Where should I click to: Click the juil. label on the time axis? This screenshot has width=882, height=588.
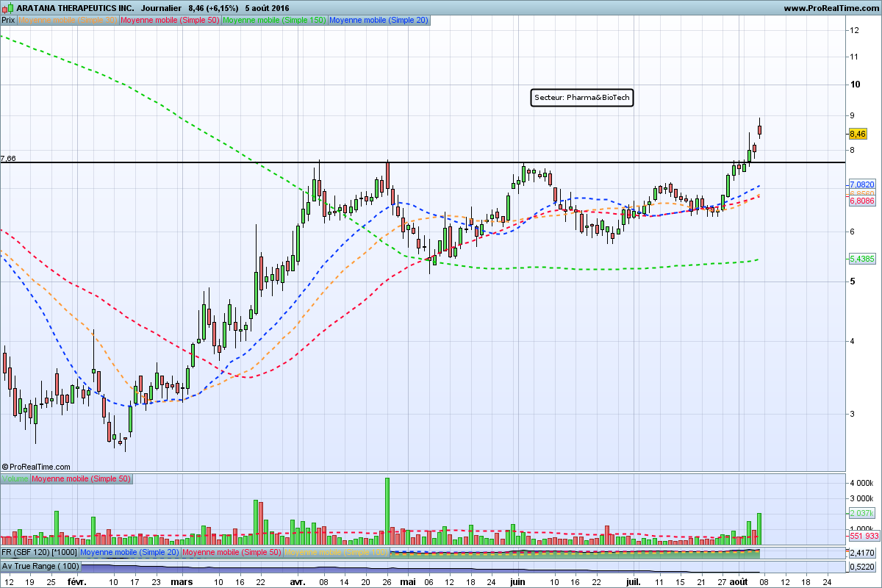(x=634, y=581)
